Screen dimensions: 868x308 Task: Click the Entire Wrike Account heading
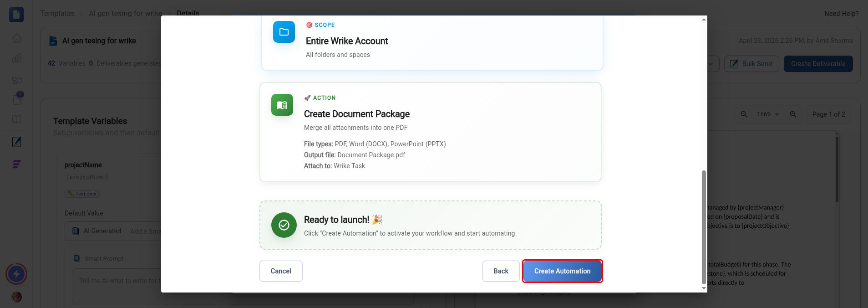pos(347,41)
